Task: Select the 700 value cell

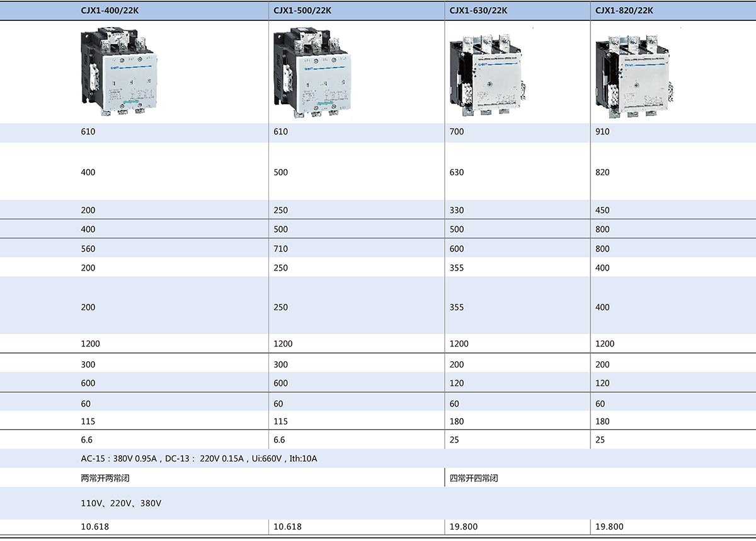Action: click(457, 132)
